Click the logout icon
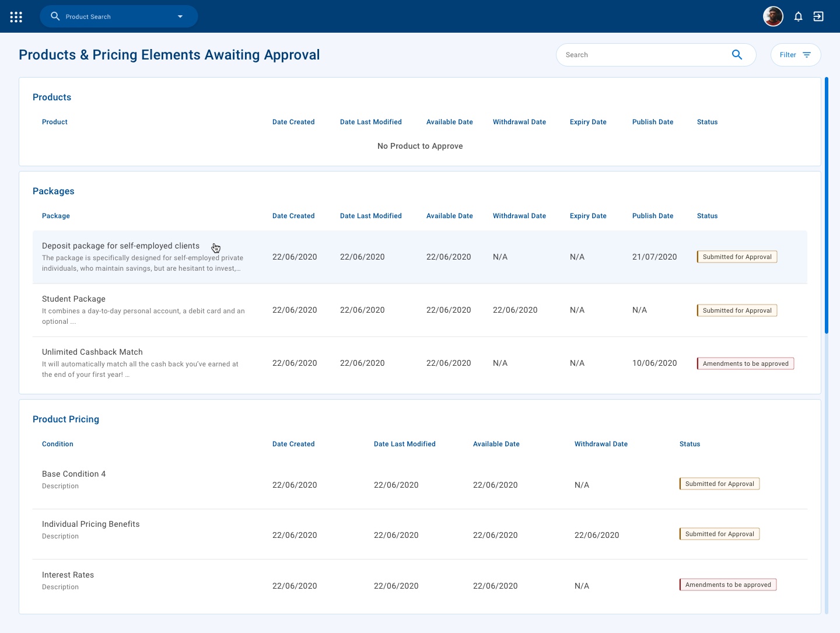This screenshot has width=840, height=633. (x=818, y=16)
